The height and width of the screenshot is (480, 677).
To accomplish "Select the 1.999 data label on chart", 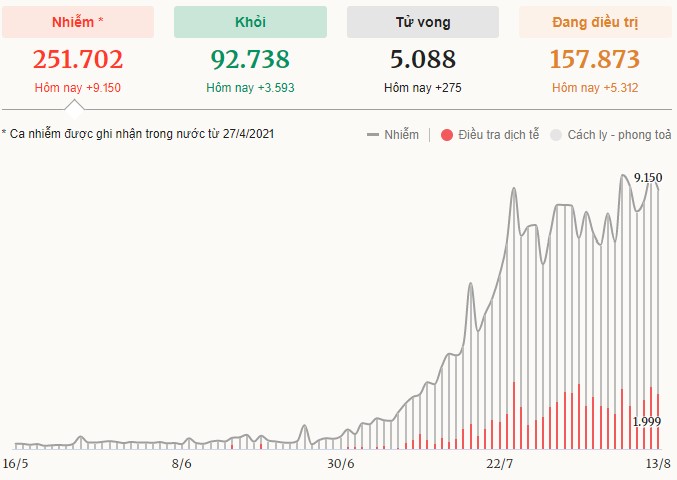I will [x=647, y=421].
